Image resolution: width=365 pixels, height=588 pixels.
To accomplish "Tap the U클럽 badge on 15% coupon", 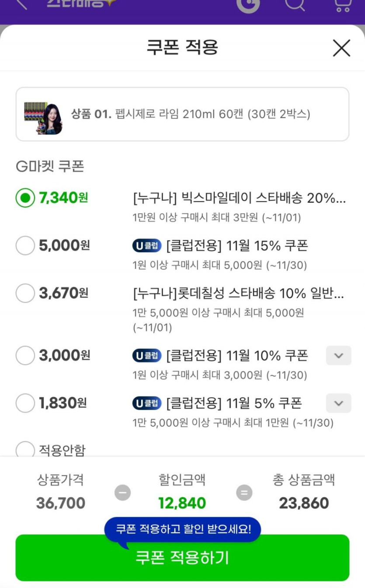I will coord(147,246).
